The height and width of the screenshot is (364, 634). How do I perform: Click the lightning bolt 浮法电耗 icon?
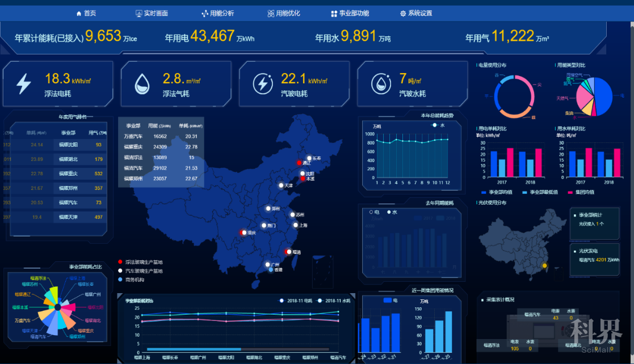pyautogui.click(x=24, y=84)
